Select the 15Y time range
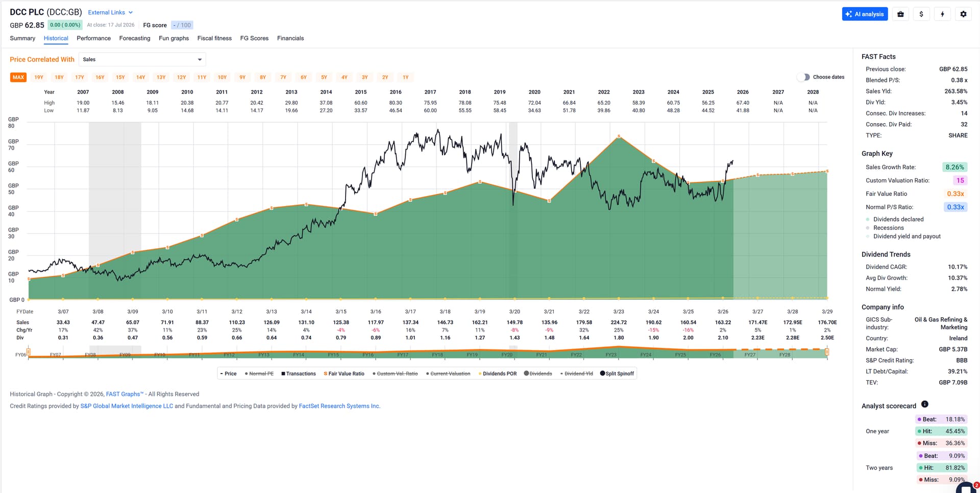This screenshot has width=980, height=493. pyautogui.click(x=120, y=77)
